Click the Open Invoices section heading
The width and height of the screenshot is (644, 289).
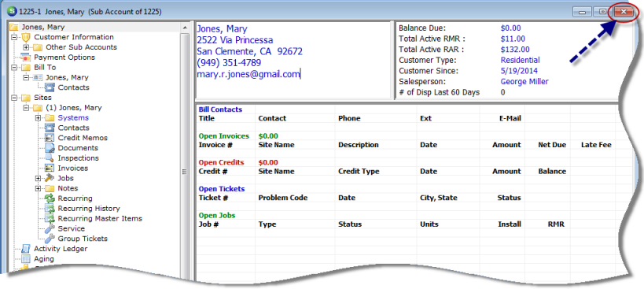(x=224, y=136)
